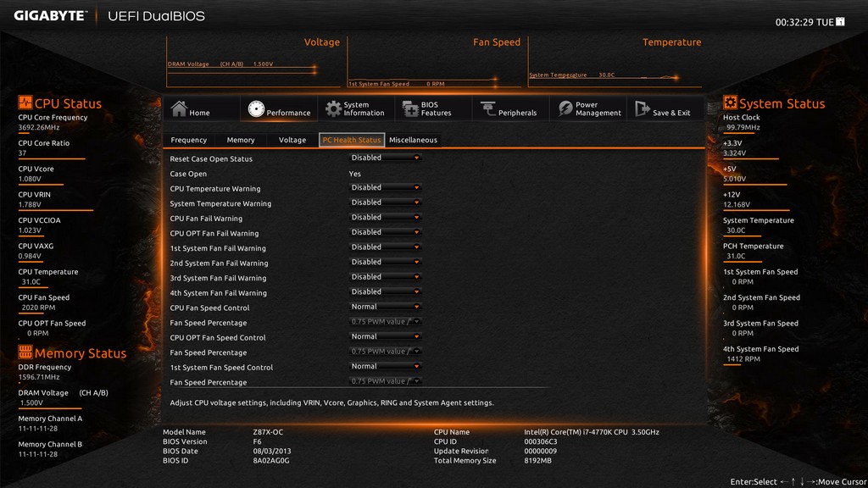Switch to the Miscellaneous tab
The height and width of the screenshot is (488, 868).
pyautogui.click(x=413, y=140)
